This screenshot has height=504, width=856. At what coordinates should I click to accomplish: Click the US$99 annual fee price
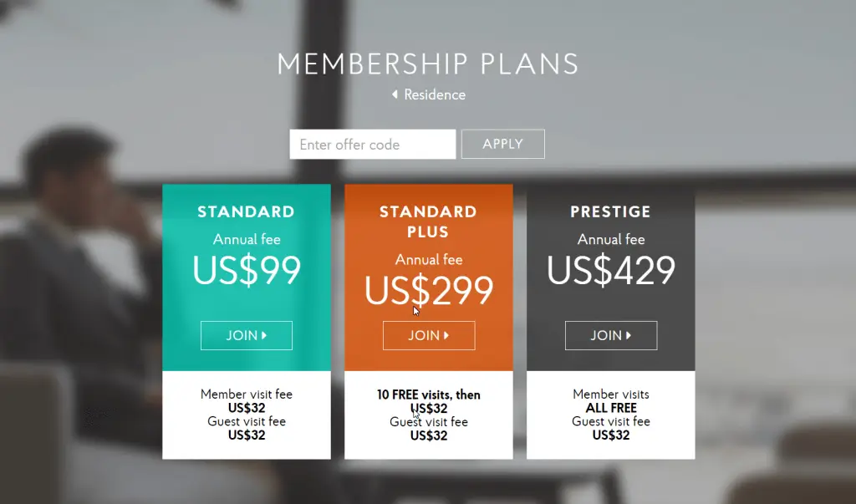[x=246, y=270]
